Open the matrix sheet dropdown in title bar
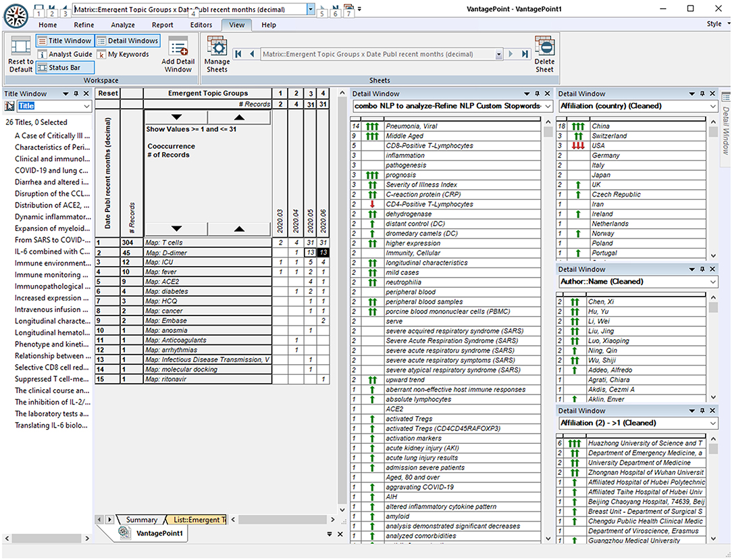 (311, 9)
